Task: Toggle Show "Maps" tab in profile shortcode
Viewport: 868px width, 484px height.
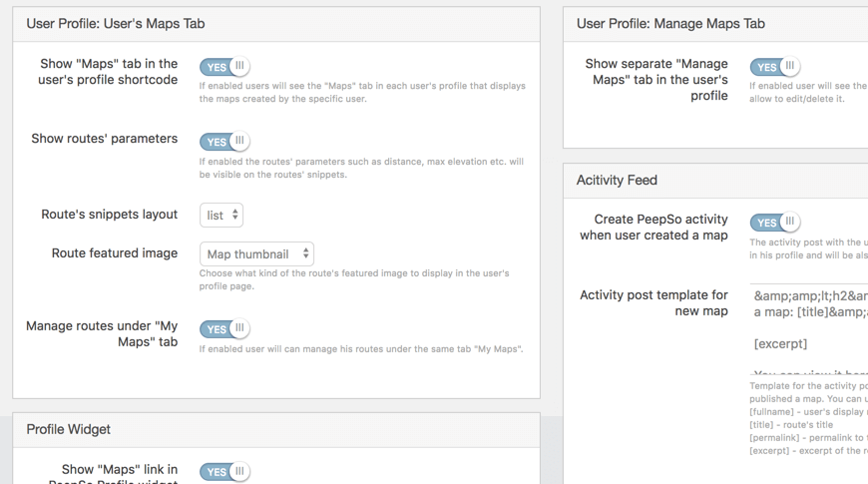Action: 224,67
